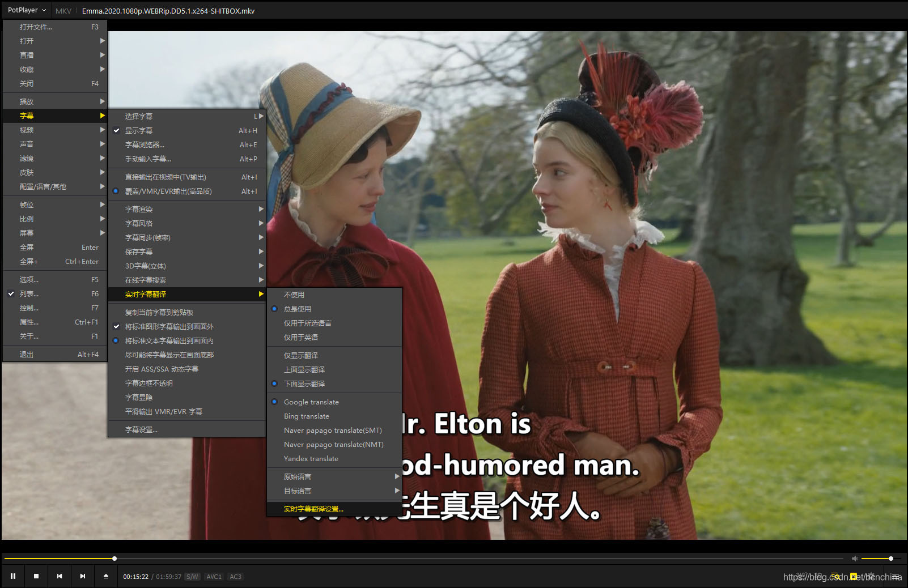This screenshot has height=588, width=908.
Task: Select 下面显示翻译 option
Action: point(334,384)
